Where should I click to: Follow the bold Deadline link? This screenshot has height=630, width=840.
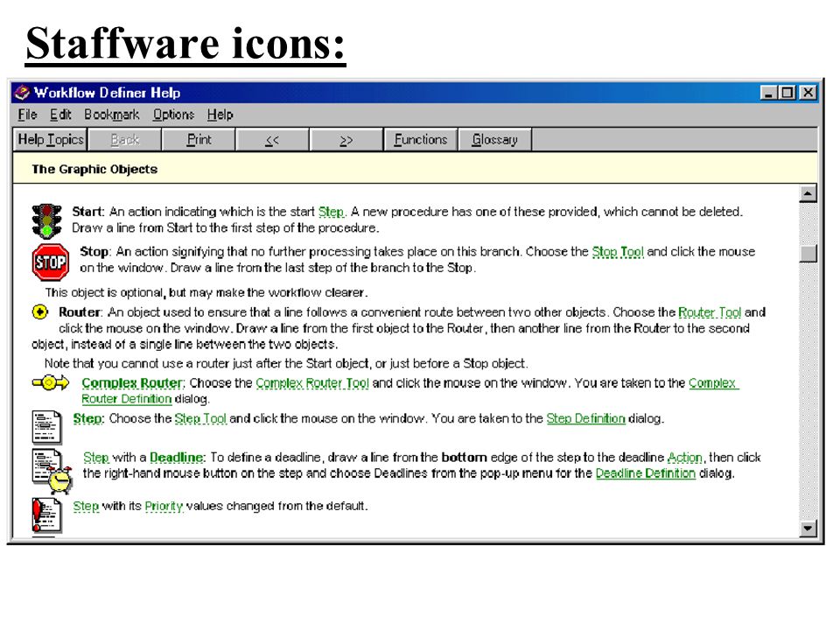177,457
